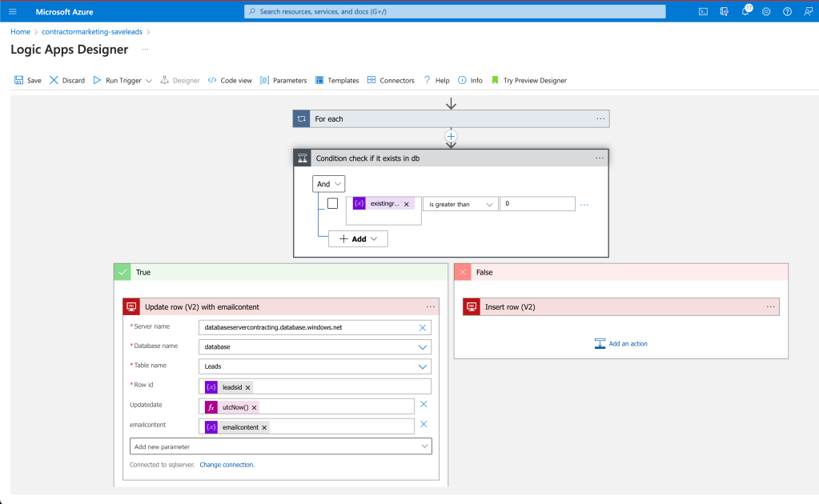Image resolution: width=819 pixels, height=504 pixels.
Task: Click the Azure search box
Action: tap(455, 11)
